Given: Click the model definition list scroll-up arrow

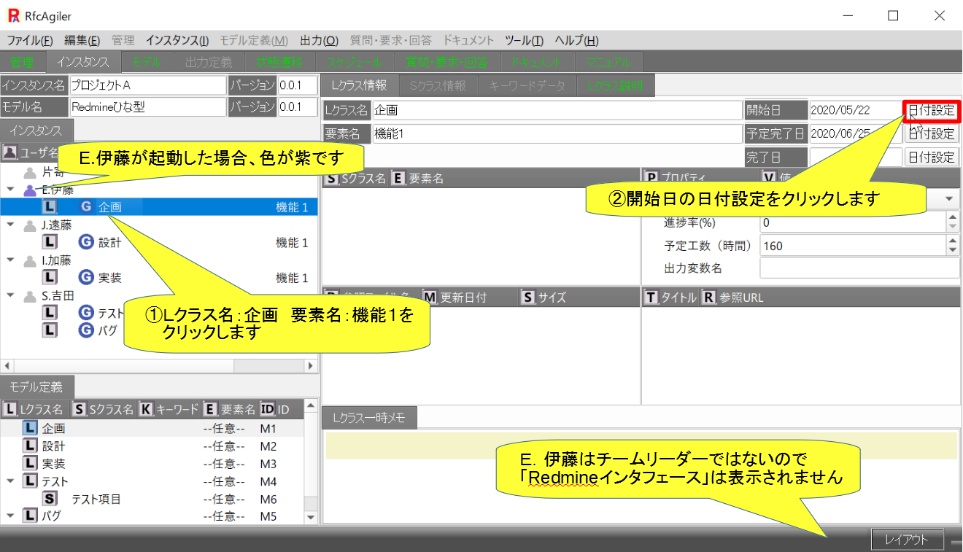Looking at the screenshot, I should (x=311, y=406).
